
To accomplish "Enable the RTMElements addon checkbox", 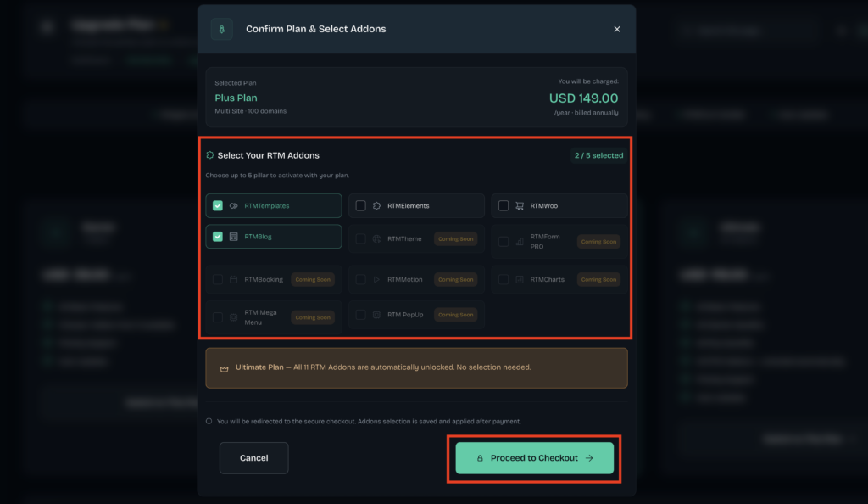I will tap(360, 205).
